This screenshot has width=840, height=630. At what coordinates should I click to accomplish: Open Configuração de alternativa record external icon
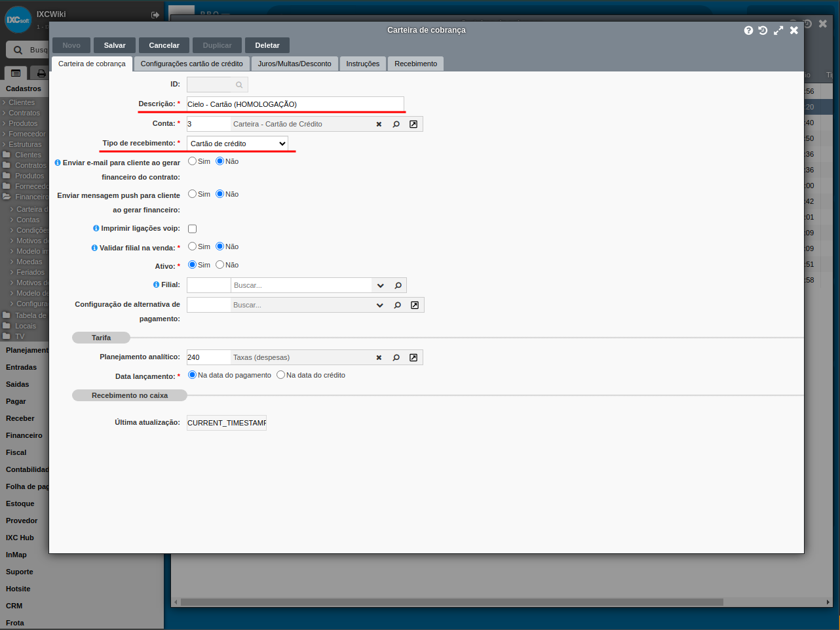click(415, 305)
